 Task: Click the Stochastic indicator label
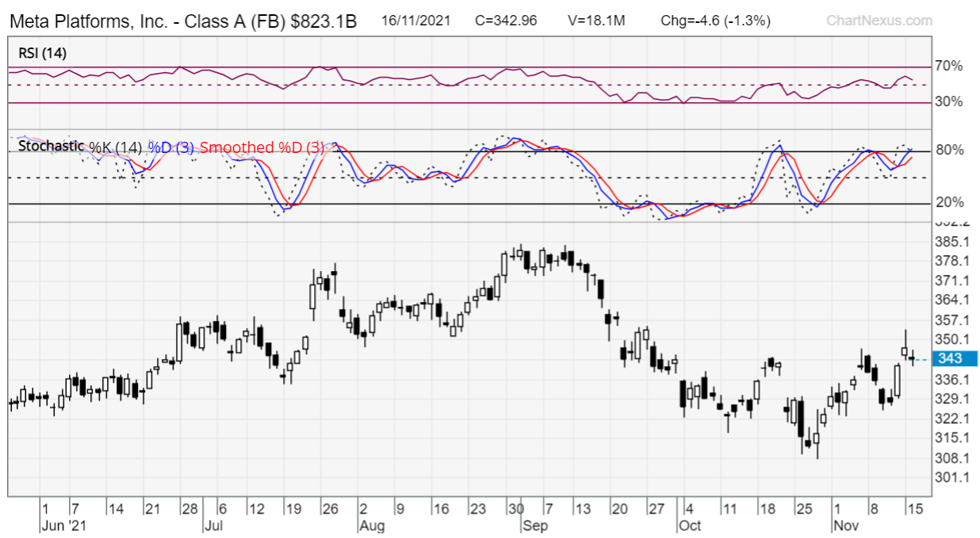51,147
